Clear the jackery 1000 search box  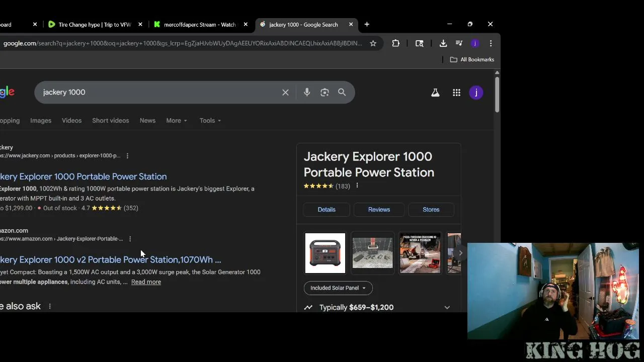coord(285,93)
